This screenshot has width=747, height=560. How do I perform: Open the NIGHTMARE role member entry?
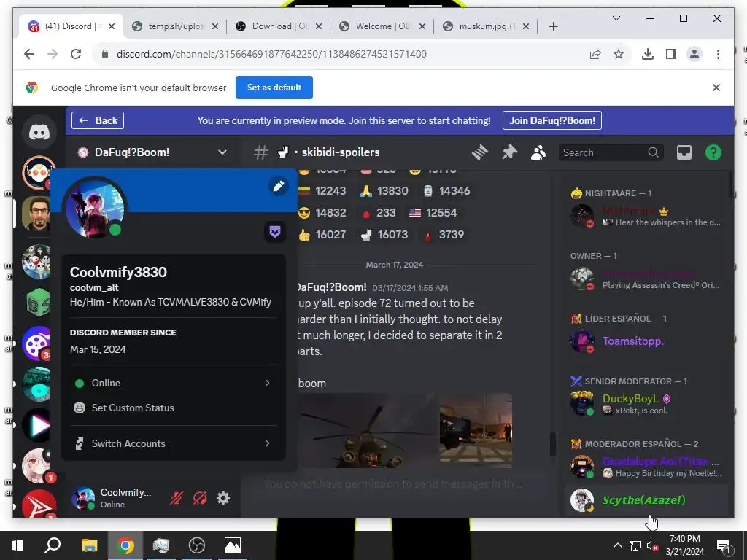(x=646, y=216)
